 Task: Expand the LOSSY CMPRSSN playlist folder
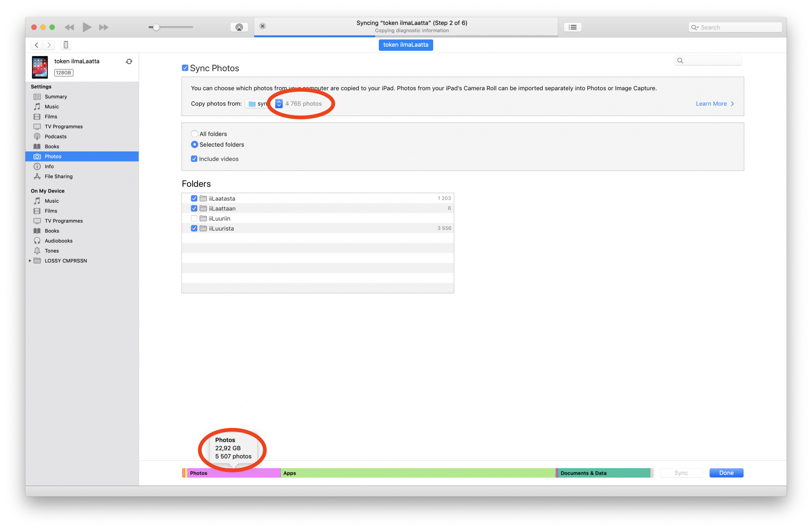[30, 261]
